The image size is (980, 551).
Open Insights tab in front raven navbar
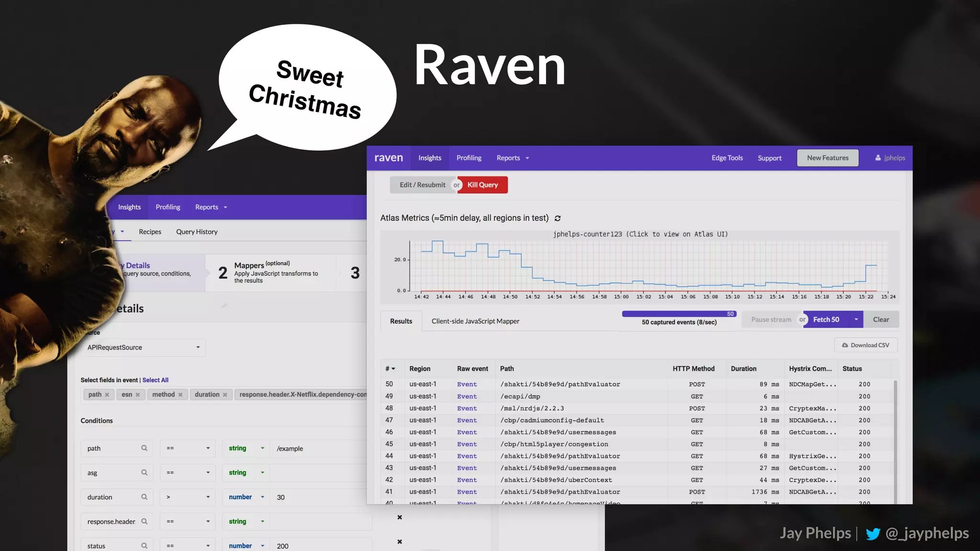pos(430,158)
